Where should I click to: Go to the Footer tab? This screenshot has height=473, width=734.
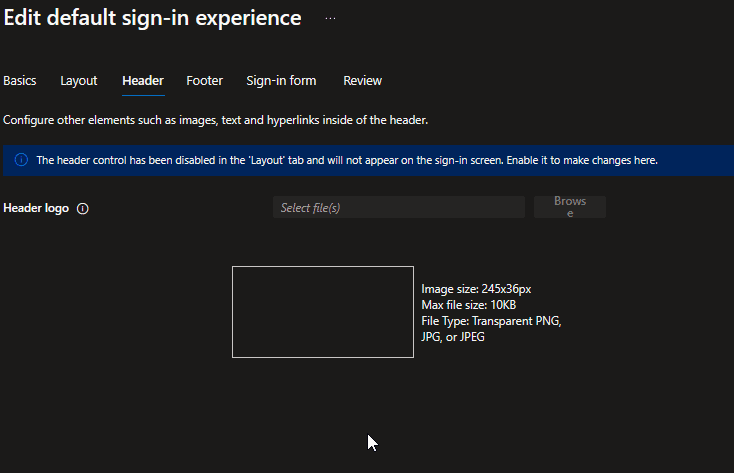click(x=204, y=81)
